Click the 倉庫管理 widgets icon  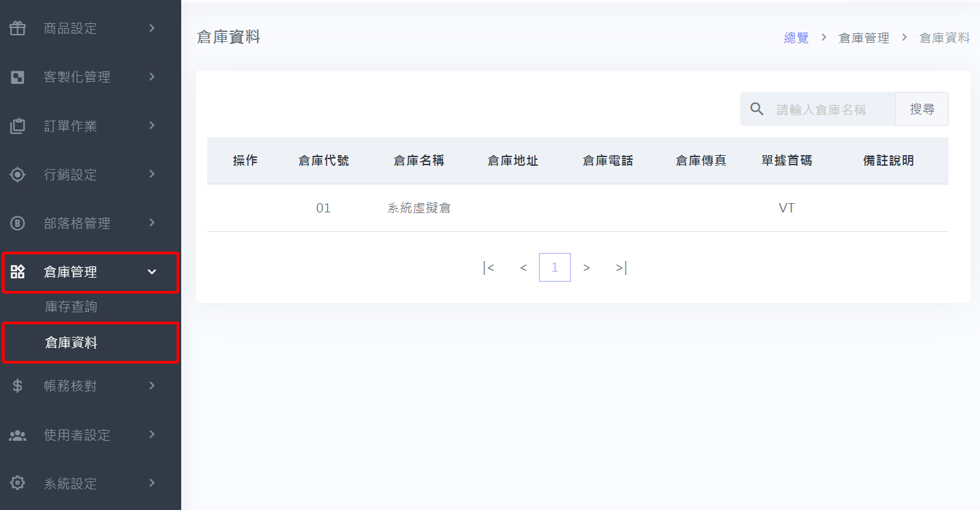click(x=18, y=272)
